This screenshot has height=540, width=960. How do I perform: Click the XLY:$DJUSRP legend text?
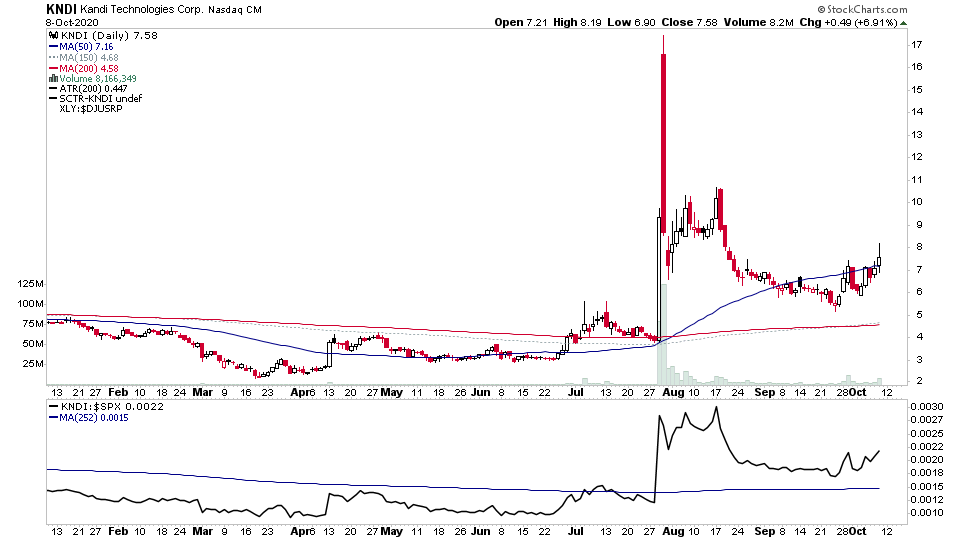[x=91, y=108]
